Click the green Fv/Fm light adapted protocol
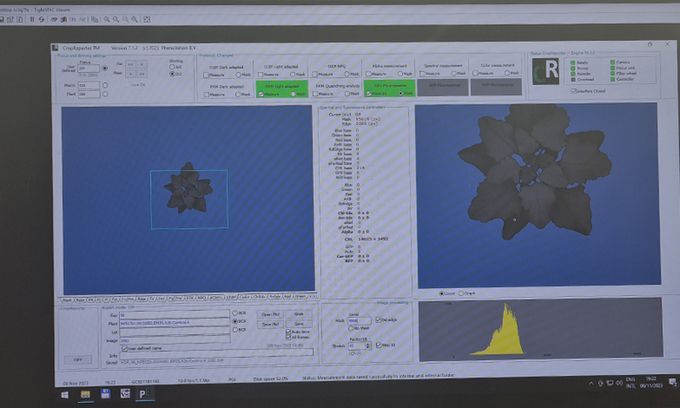The image size is (680, 408). [283, 88]
